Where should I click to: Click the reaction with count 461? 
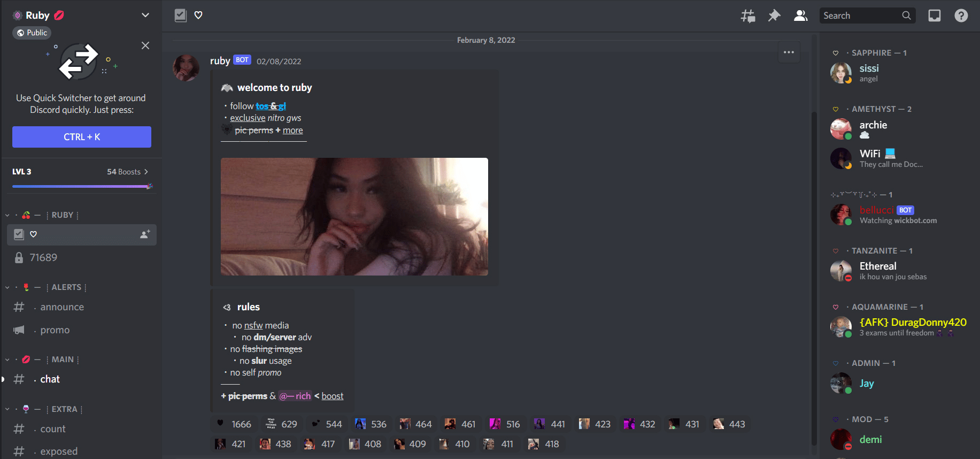click(461, 424)
